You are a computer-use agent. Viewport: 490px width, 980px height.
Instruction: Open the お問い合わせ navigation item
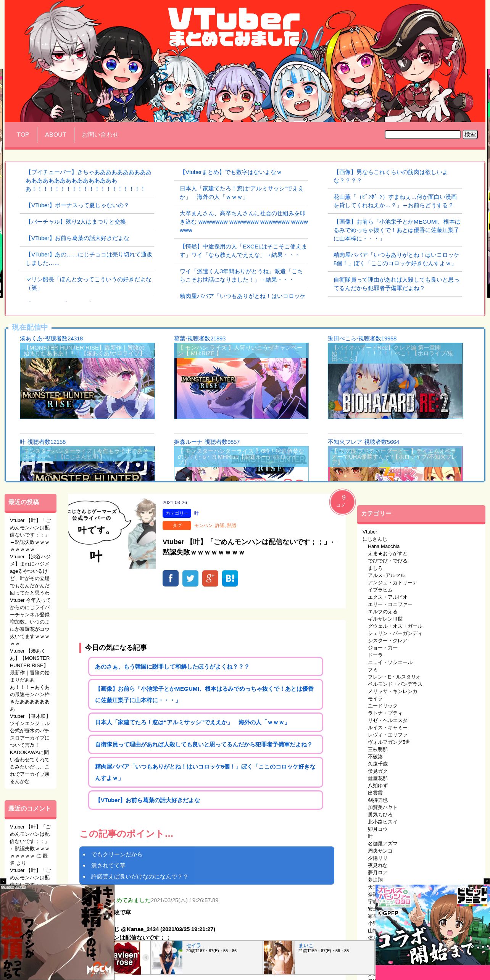pyautogui.click(x=100, y=134)
